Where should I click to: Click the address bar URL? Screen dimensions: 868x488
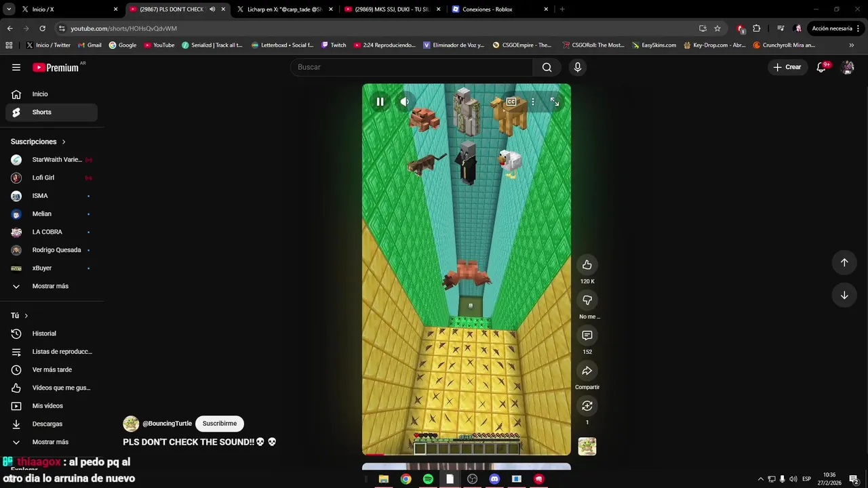point(123,28)
